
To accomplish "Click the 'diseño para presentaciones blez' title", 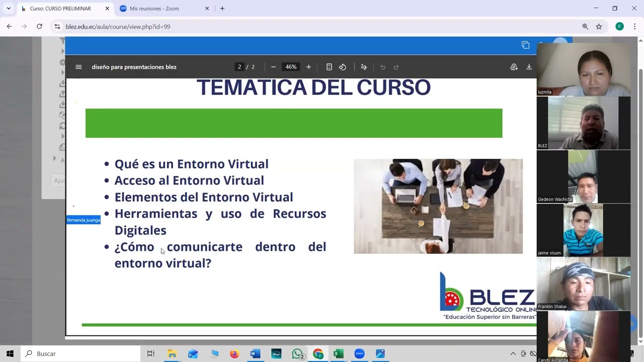I will point(134,67).
